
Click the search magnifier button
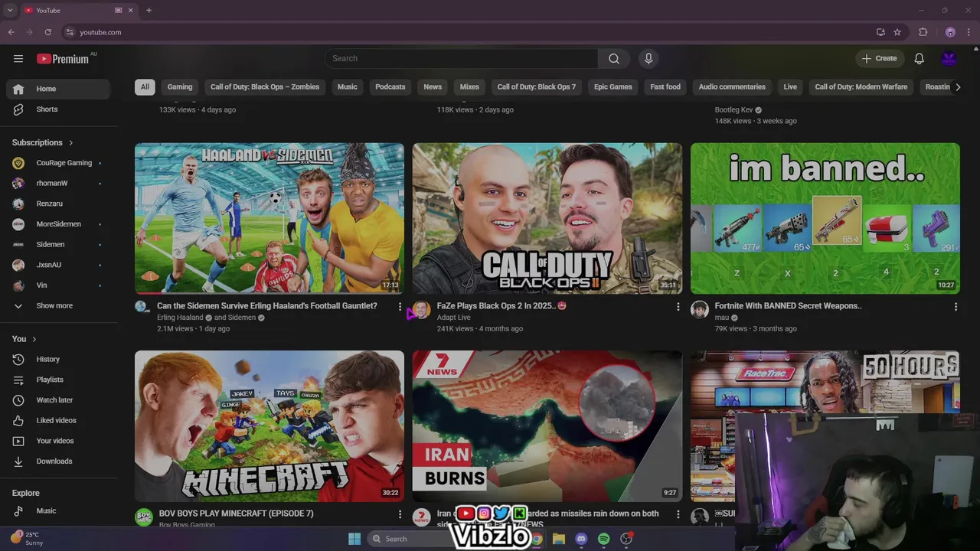[x=614, y=59]
